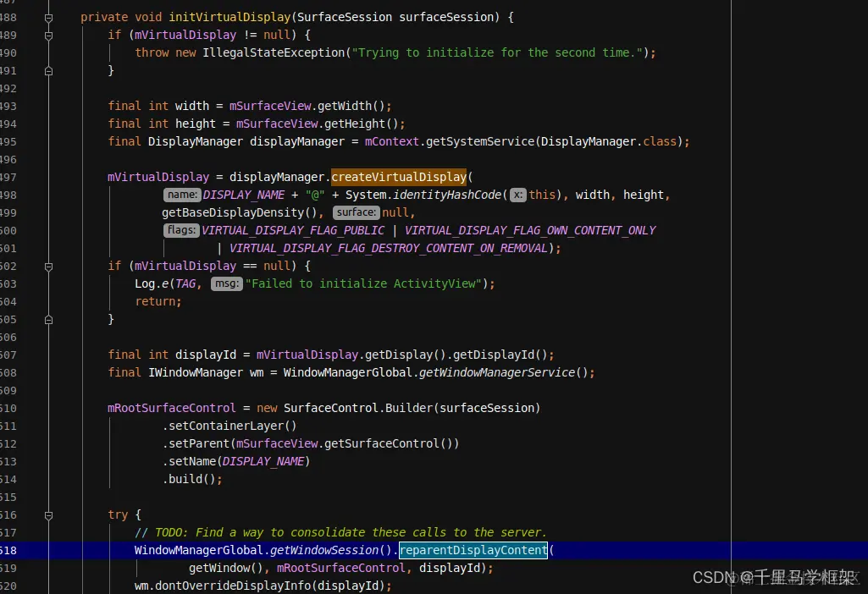The width and height of the screenshot is (868, 594).
Task: Click fold end marker after throw statement
Action: point(49,71)
